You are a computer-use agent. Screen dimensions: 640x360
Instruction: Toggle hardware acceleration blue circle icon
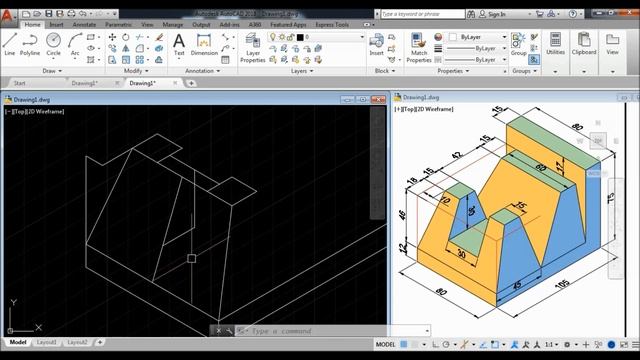coord(611,344)
